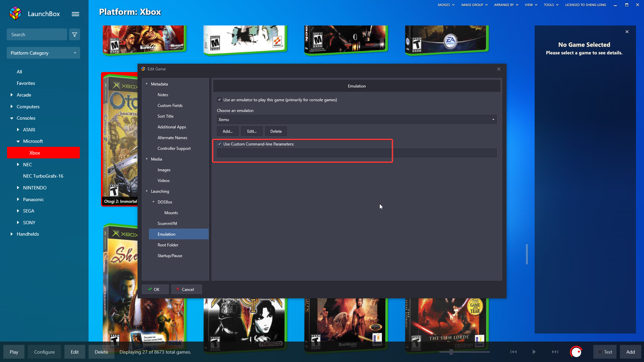
Task: Click the filter funnel icon beside Search
Action: click(74, 35)
